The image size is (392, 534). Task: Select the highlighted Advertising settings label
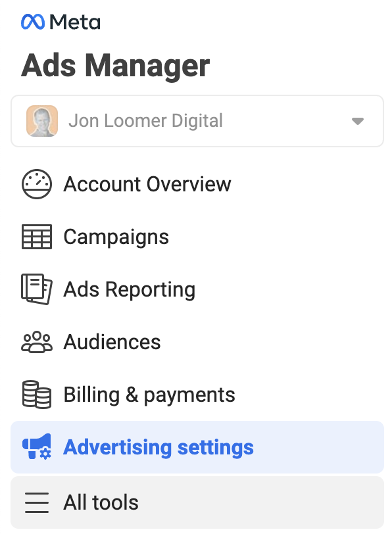point(159,447)
